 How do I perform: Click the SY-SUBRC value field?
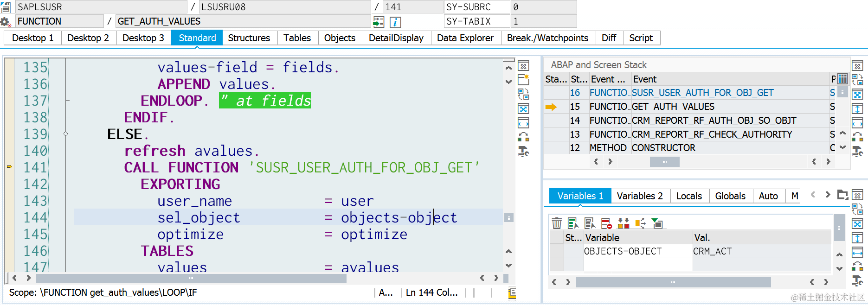543,7
